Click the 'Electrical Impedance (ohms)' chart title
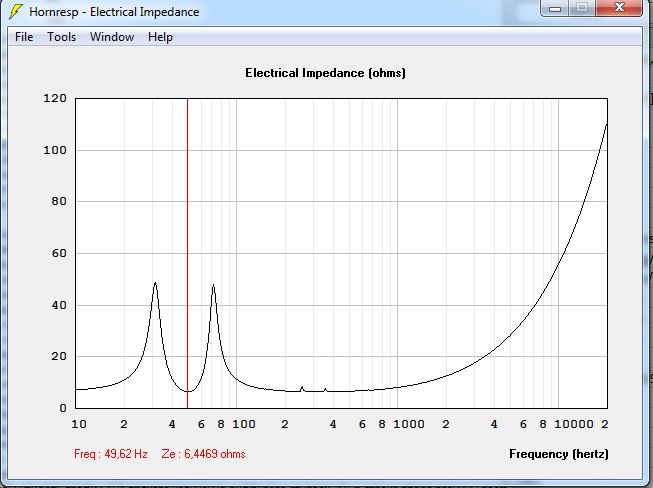 (x=325, y=73)
